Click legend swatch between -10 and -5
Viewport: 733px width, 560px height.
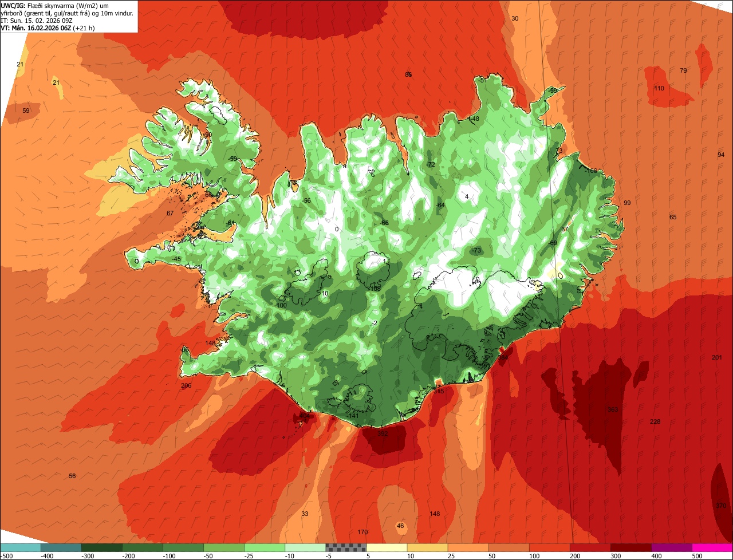click(305, 547)
